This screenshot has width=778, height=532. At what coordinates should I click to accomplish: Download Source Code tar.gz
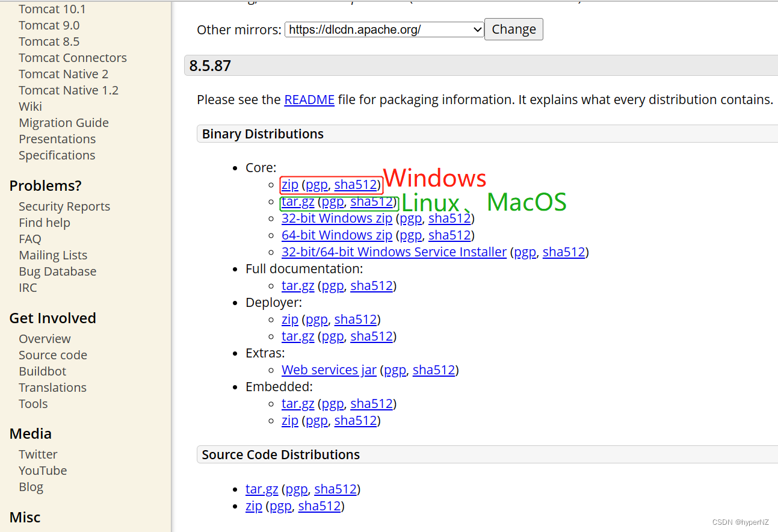click(x=262, y=489)
